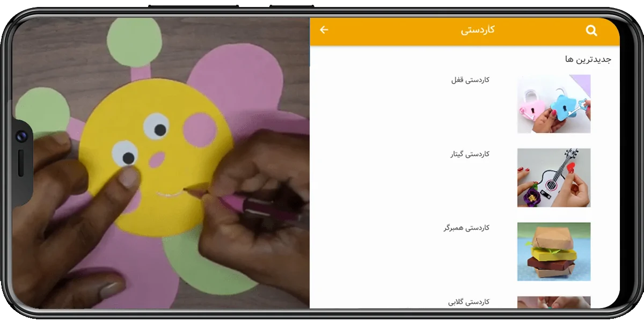Screen dimensions: 644x322
Task: Tap the phone's front camera lens
Action: coord(21,136)
